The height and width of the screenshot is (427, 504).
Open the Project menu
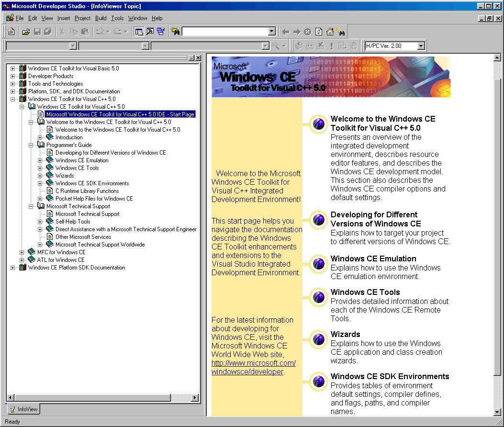(x=83, y=18)
